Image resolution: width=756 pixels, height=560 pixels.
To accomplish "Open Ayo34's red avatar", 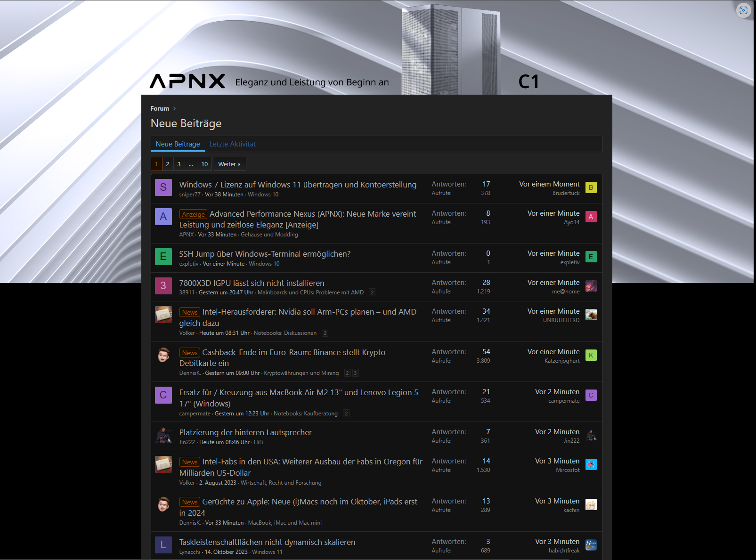I will [591, 217].
